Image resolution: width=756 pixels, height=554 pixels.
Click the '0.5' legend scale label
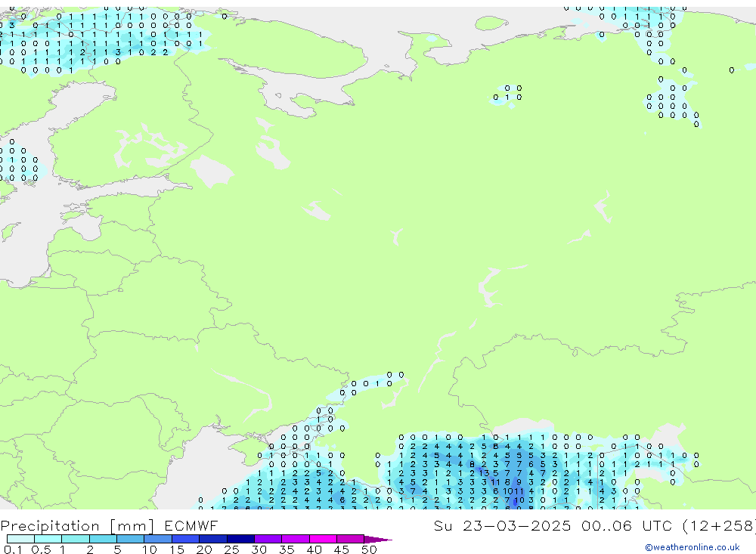(41, 549)
